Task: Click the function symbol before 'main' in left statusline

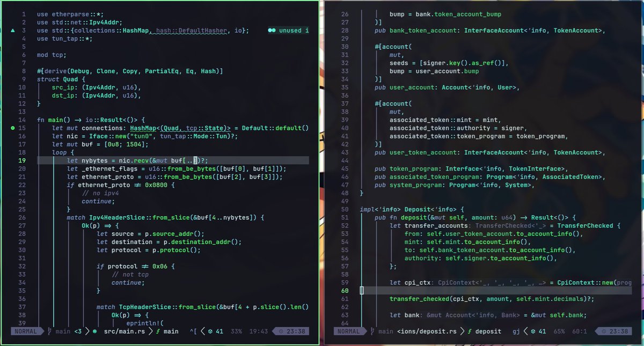Action: tap(158, 332)
